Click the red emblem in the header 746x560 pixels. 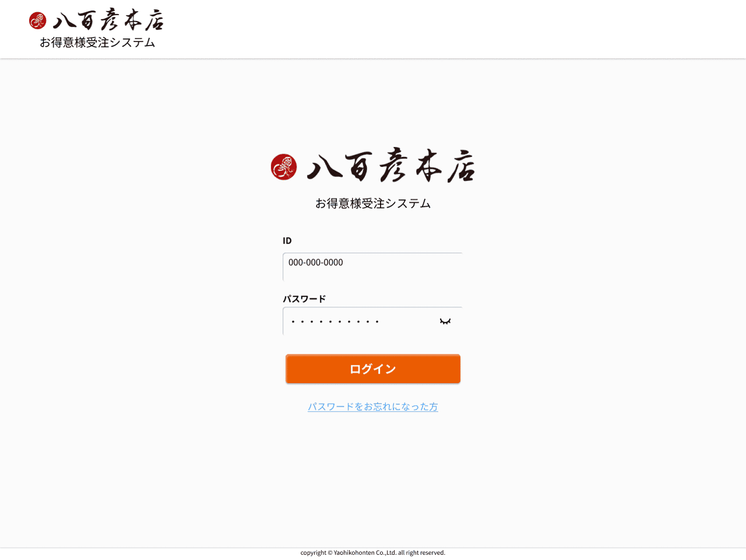pos(37,20)
